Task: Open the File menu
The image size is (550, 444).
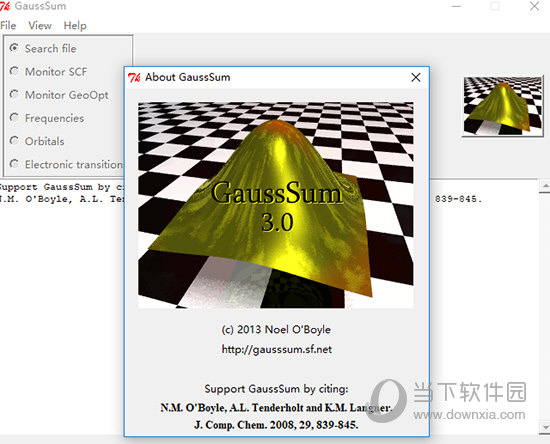Action: pyautogui.click(x=8, y=26)
